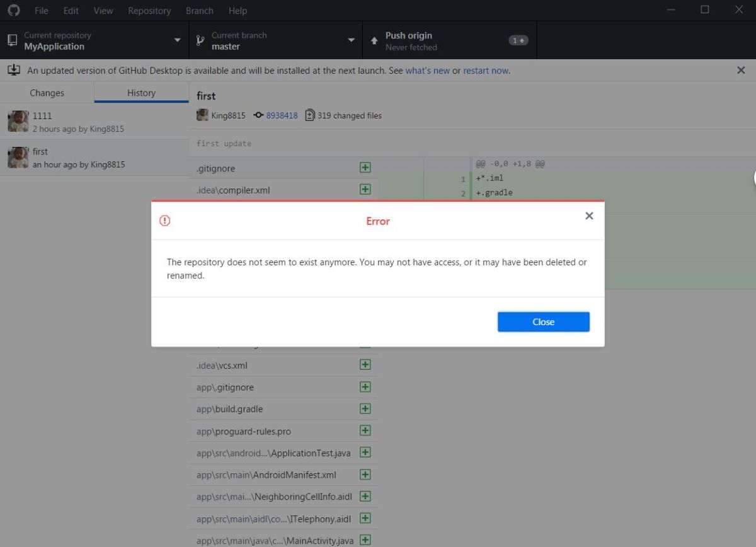Select ApplicationTest.java file
Screen dimensions: 756x547
(283, 452)
